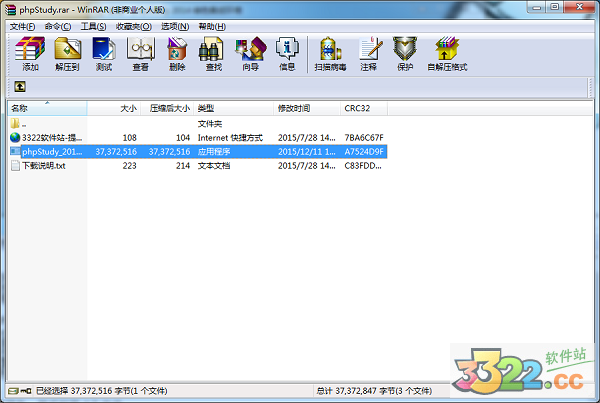Viewport: 600px width, 403px height.
Task: Click the 查找 (Find) binoculars icon
Action: pyautogui.click(x=211, y=49)
